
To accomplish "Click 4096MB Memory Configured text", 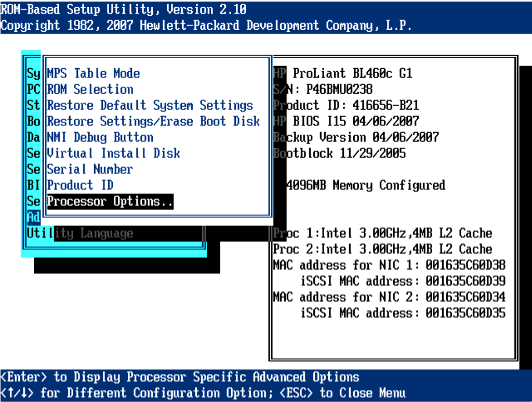I will click(x=366, y=185).
